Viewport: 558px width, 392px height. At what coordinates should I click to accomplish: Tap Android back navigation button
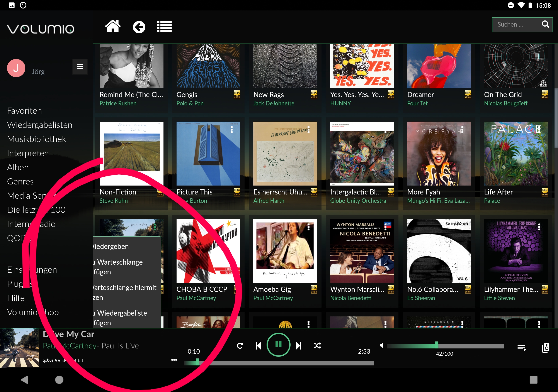click(24, 380)
